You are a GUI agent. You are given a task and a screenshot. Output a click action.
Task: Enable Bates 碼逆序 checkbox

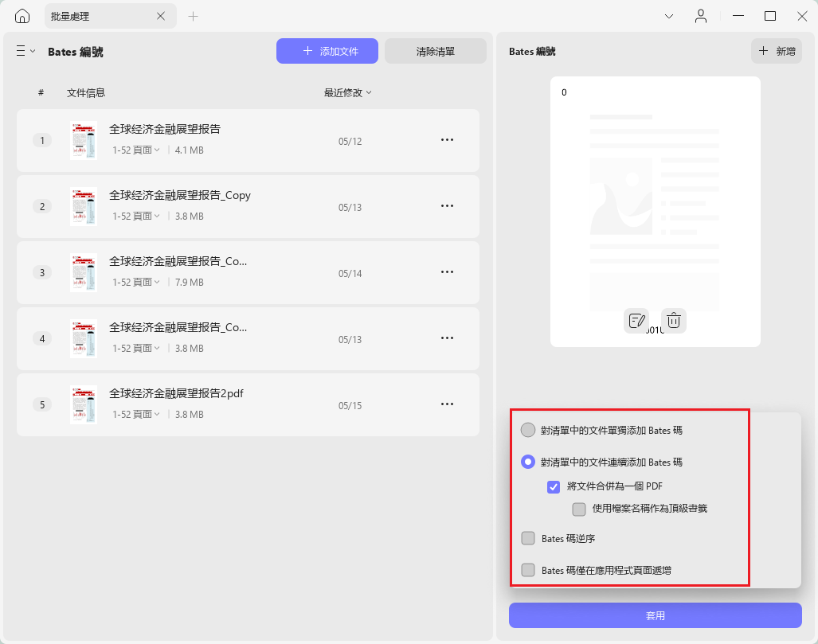528,538
